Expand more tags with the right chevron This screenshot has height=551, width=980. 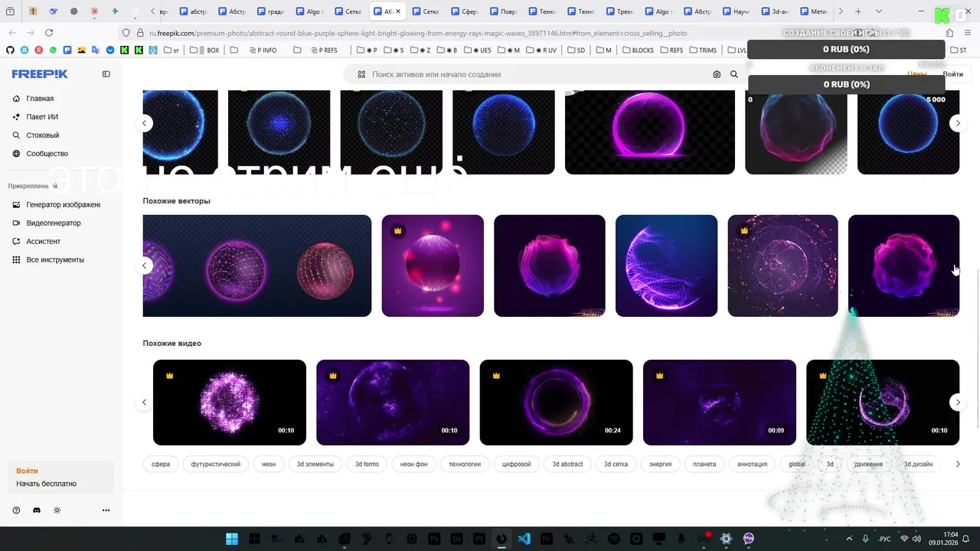tap(957, 464)
